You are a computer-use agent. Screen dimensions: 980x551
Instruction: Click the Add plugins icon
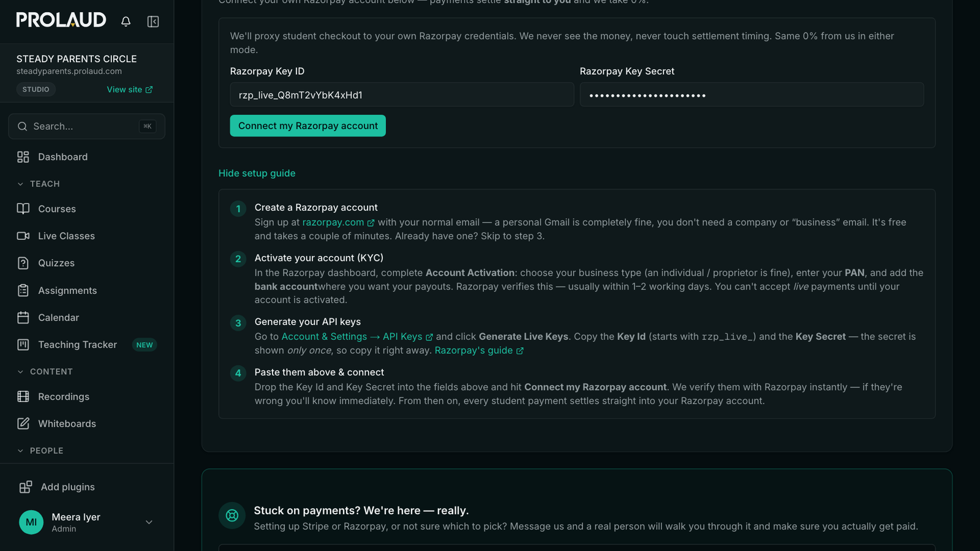25,487
